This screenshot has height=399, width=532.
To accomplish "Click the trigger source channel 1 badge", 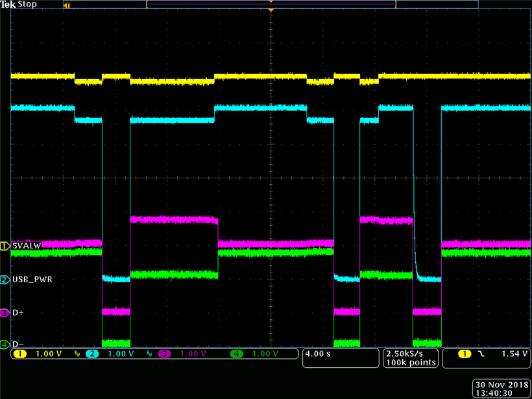I will [x=464, y=354].
